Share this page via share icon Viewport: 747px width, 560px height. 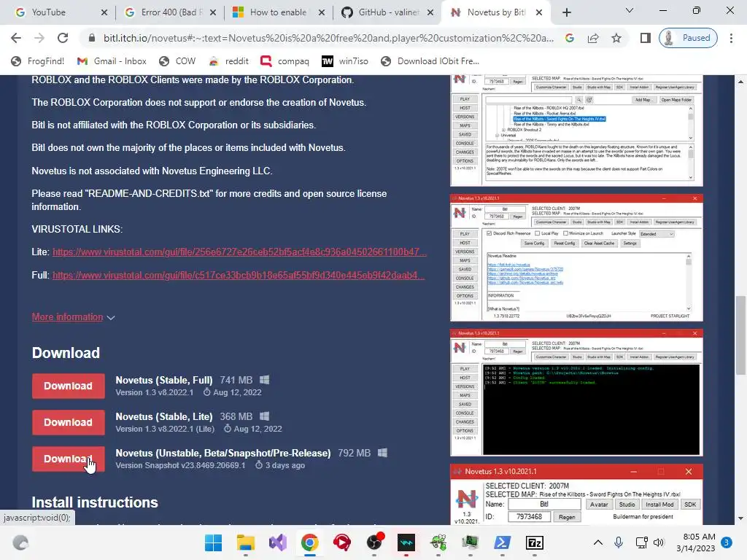(x=593, y=38)
